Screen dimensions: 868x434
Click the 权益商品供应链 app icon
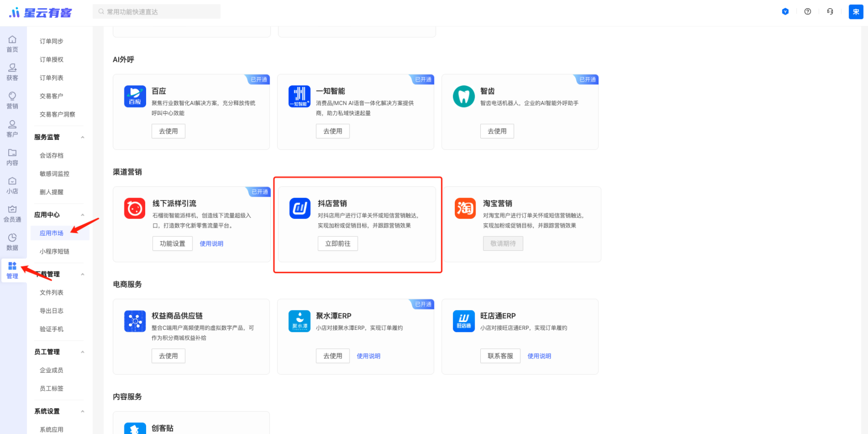135,321
